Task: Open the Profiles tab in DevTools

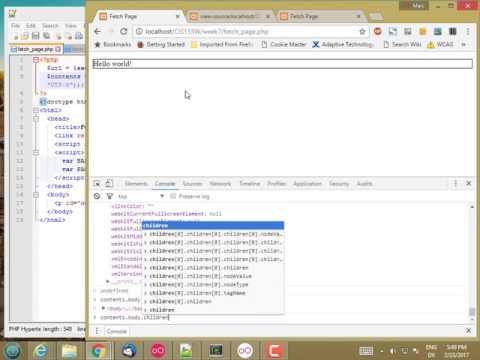Action: coord(277,184)
